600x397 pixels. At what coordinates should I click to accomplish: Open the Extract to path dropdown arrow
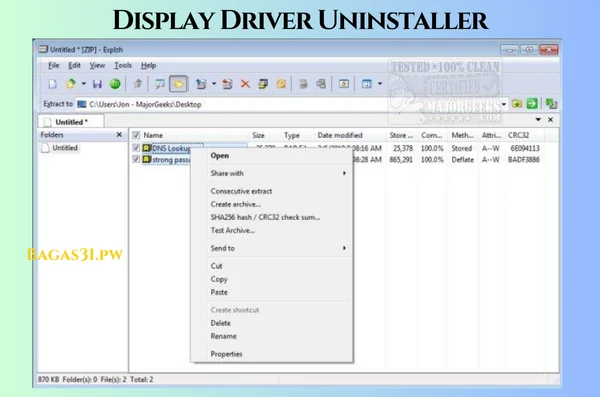pyautogui.click(x=504, y=104)
